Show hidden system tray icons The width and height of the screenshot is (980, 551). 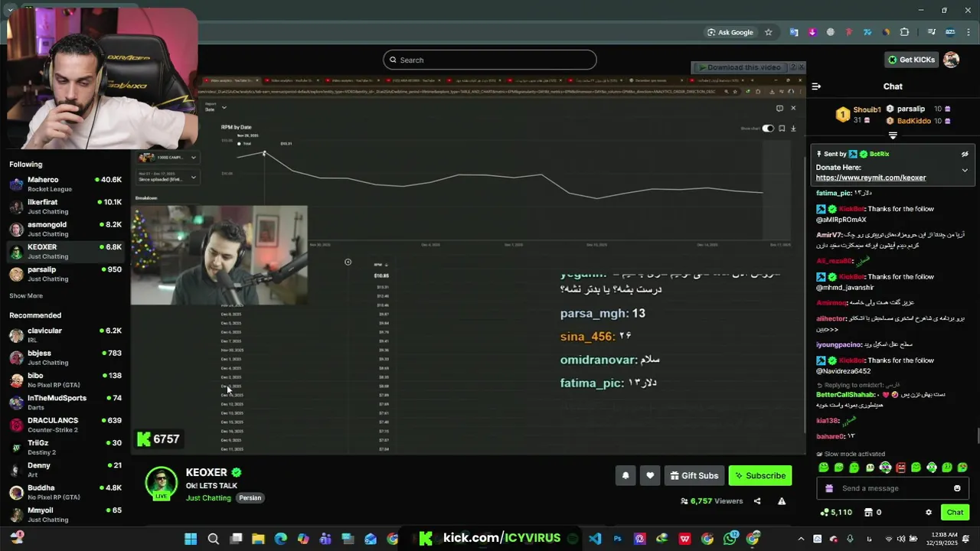pyautogui.click(x=801, y=539)
